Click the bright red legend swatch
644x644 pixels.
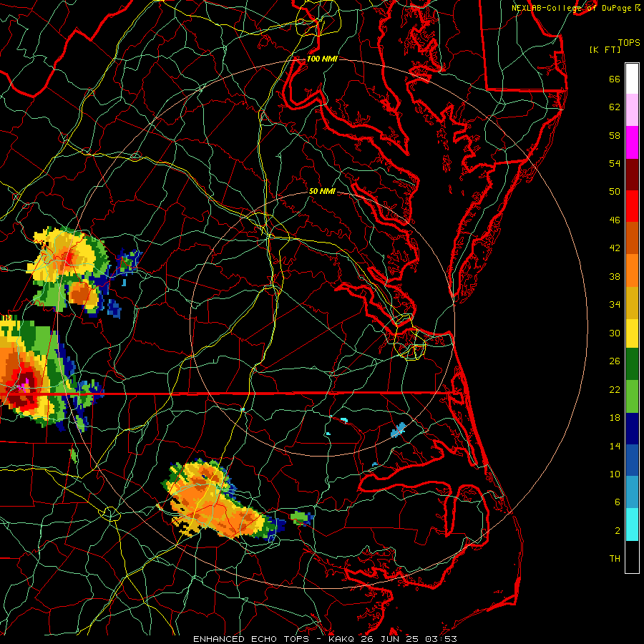pos(632,206)
